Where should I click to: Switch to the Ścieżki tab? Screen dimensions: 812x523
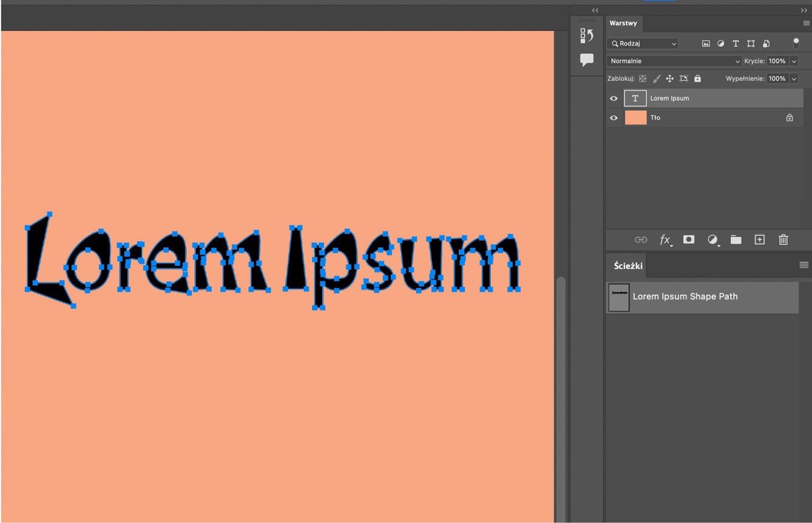(628, 265)
